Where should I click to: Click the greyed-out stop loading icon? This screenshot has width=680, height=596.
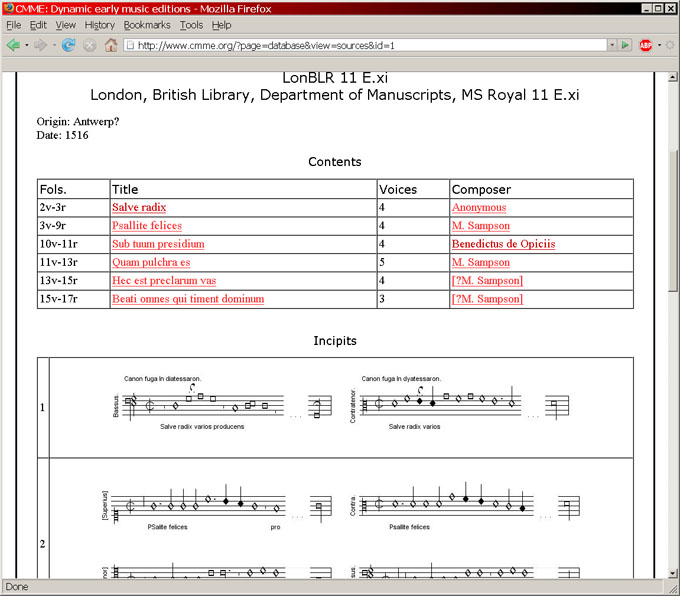(89, 45)
